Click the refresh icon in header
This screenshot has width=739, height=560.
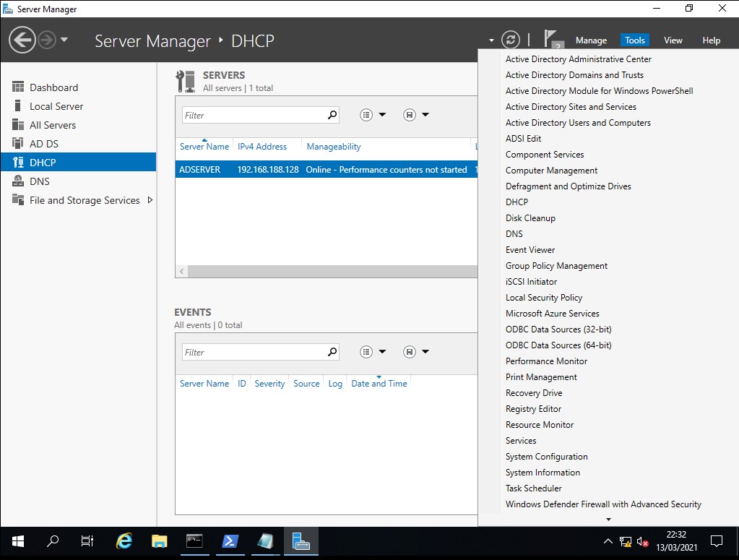tap(510, 40)
